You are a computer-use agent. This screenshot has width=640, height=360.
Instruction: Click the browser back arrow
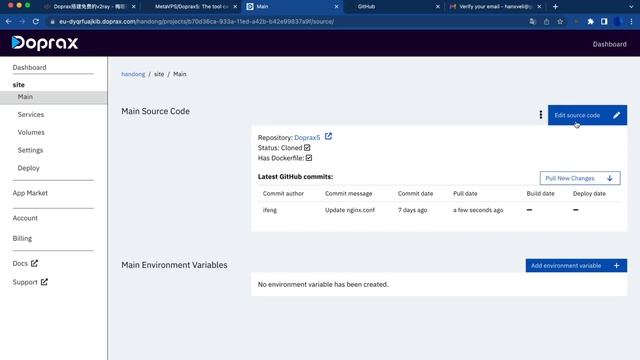[9, 21]
